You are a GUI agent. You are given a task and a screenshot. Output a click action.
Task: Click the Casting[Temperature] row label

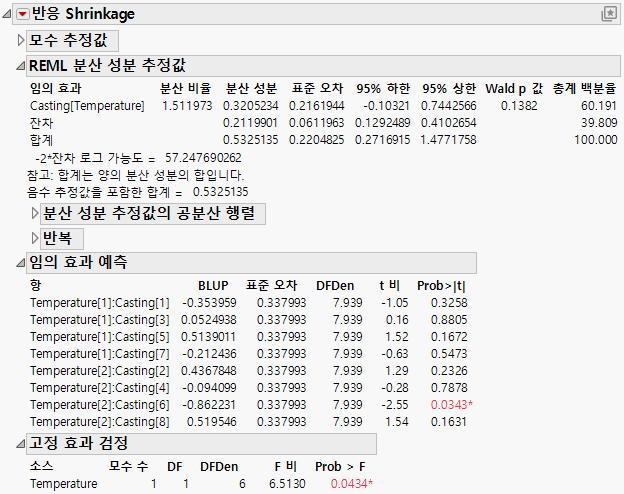click(x=87, y=106)
